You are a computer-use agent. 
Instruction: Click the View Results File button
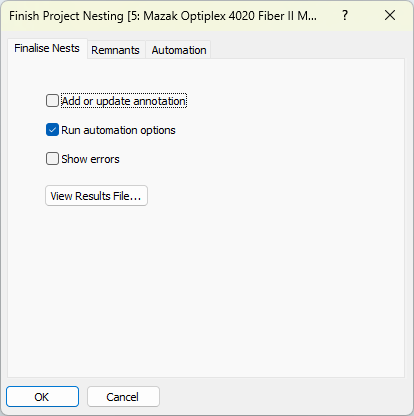[x=96, y=196]
